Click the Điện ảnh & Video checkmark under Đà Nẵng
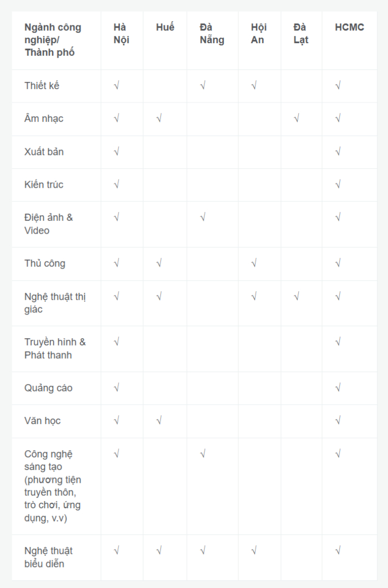Image resolution: width=388 pixels, height=588 pixels. (203, 217)
